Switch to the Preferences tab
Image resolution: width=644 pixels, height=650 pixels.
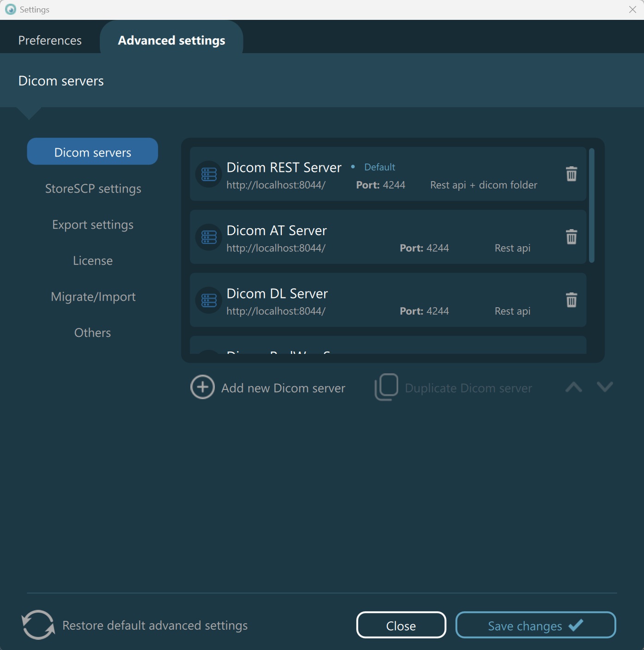(x=50, y=41)
